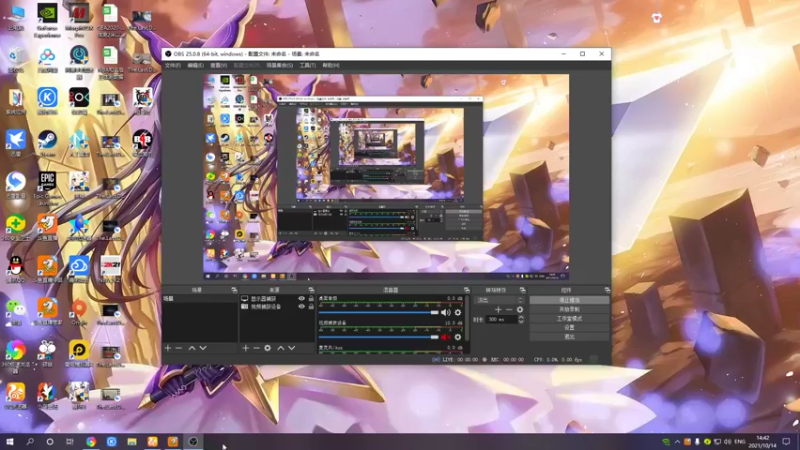Show hidden system tray icons chevron
The height and width of the screenshot is (450, 800).
677,442
